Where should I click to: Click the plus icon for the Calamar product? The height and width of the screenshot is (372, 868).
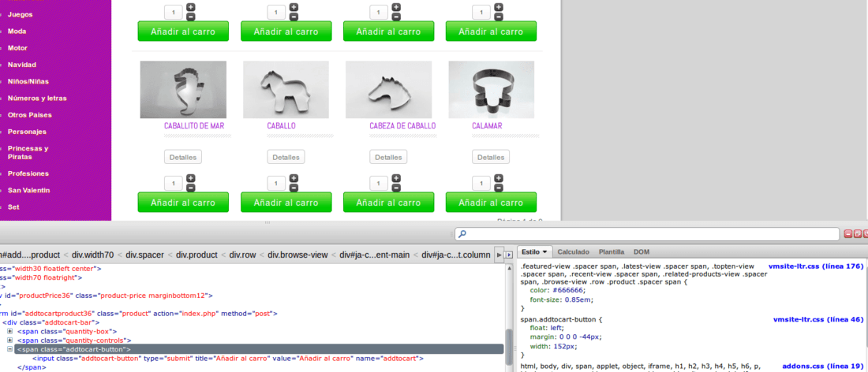pos(499,178)
